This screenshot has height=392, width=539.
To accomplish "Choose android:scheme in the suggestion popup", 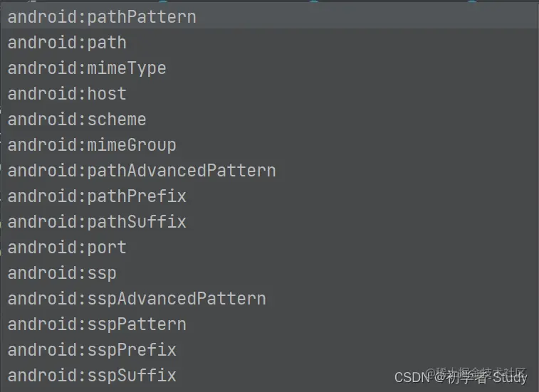I will (x=77, y=120).
